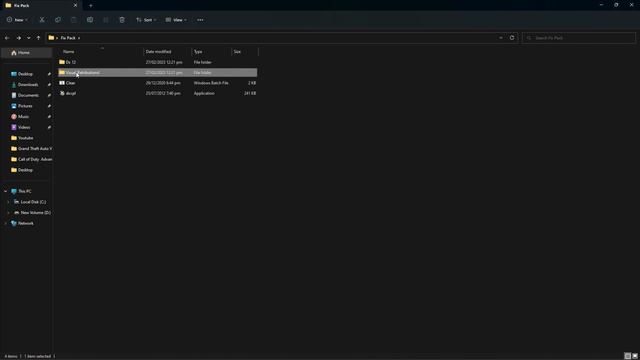This screenshot has width=640, height=360.
Task: Click the This PC icon in sidebar
Action: click(14, 191)
